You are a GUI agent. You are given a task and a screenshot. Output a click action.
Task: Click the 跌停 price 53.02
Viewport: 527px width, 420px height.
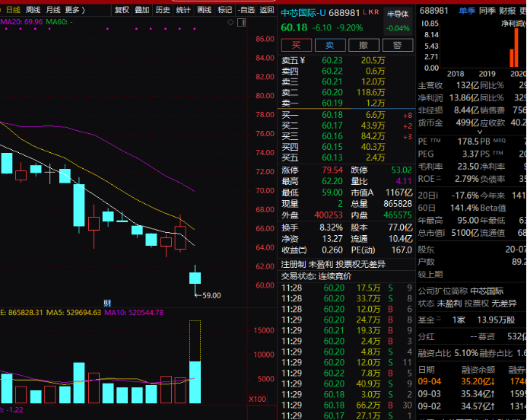click(x=402, y=170)
